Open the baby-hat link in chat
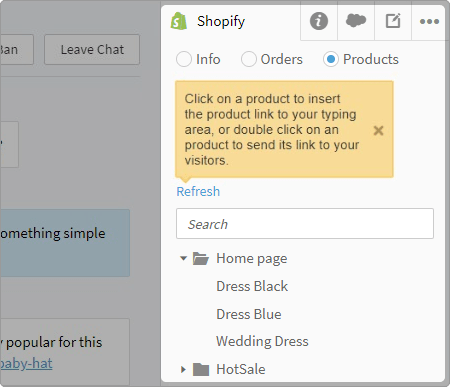This screenshot has width=450, height=387. click(x=26, y=363)
